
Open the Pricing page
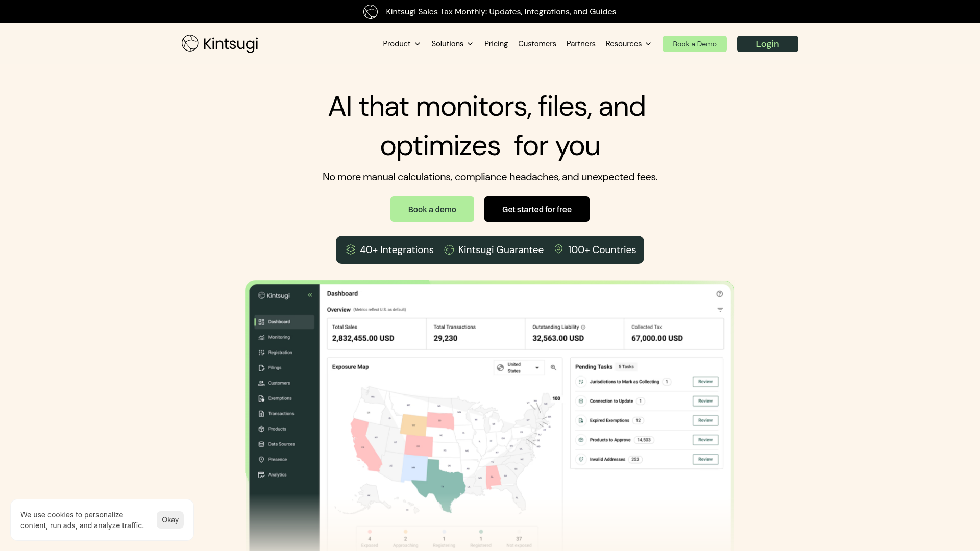coord(496,44)
